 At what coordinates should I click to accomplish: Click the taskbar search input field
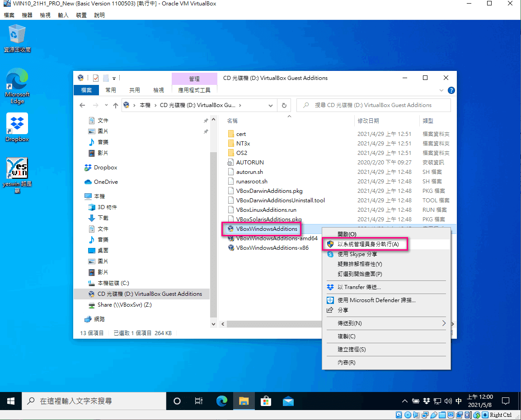click(95, 401)
